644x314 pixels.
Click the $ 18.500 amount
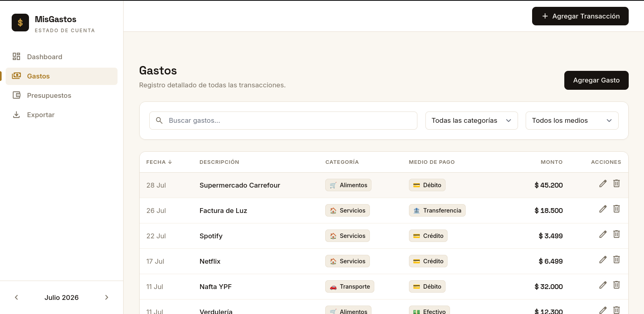coord(549,211)
